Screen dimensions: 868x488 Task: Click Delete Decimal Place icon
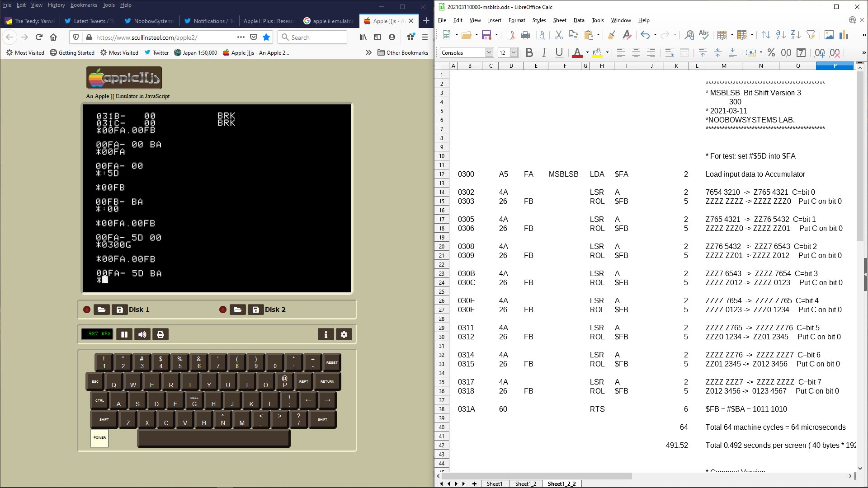click(x=835, y=53)
